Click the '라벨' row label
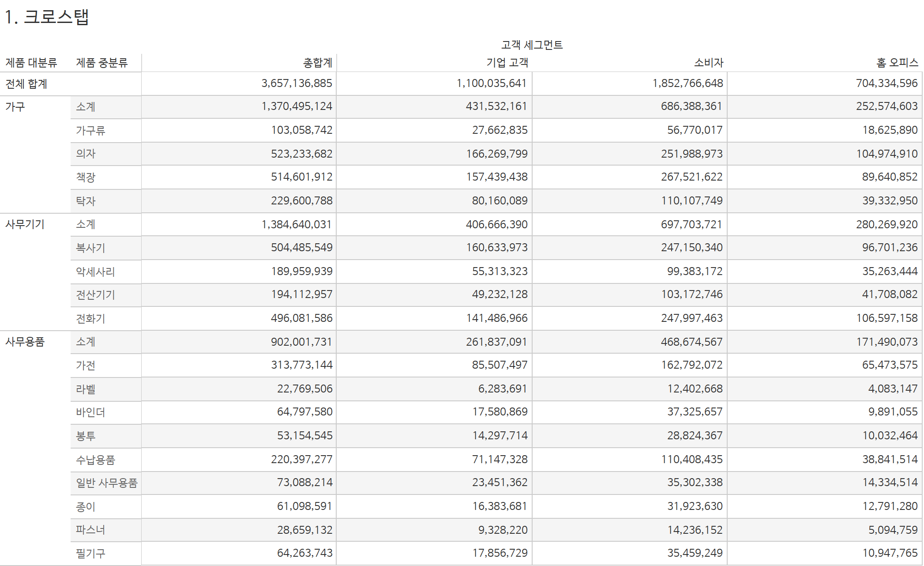The width and height of the screenshot is (924, 566). 86,389
